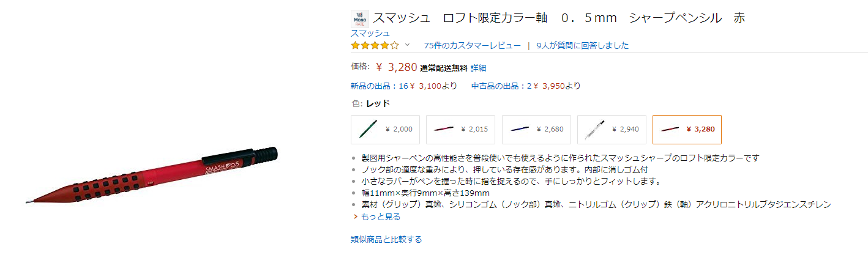
Task: Click the ¥3,280 main price text
Action: [x=397, y=67]
